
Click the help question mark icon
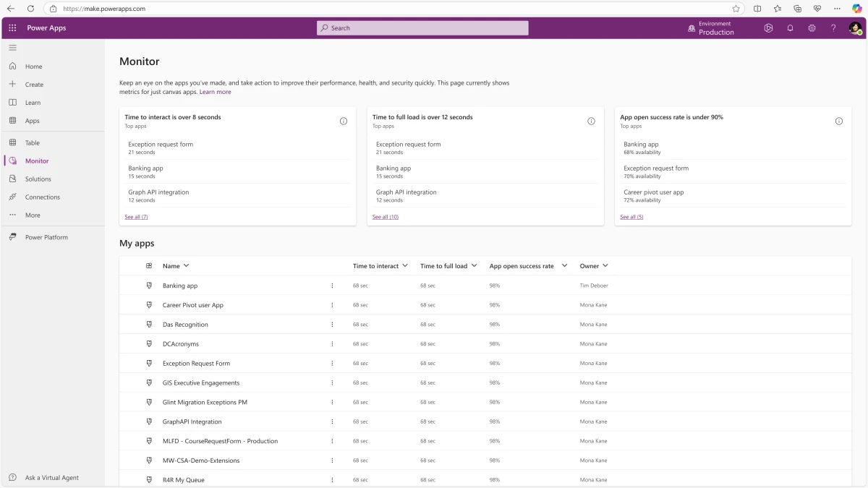point(833,27)
